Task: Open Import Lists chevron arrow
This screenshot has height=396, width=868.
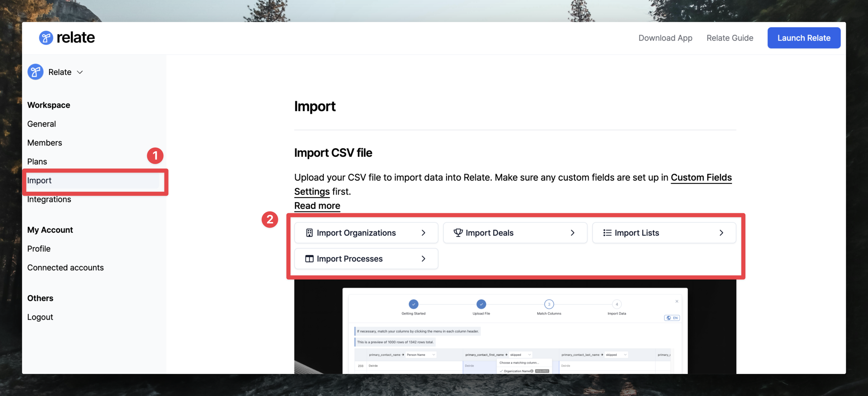Action: click(x=721, y=233)
